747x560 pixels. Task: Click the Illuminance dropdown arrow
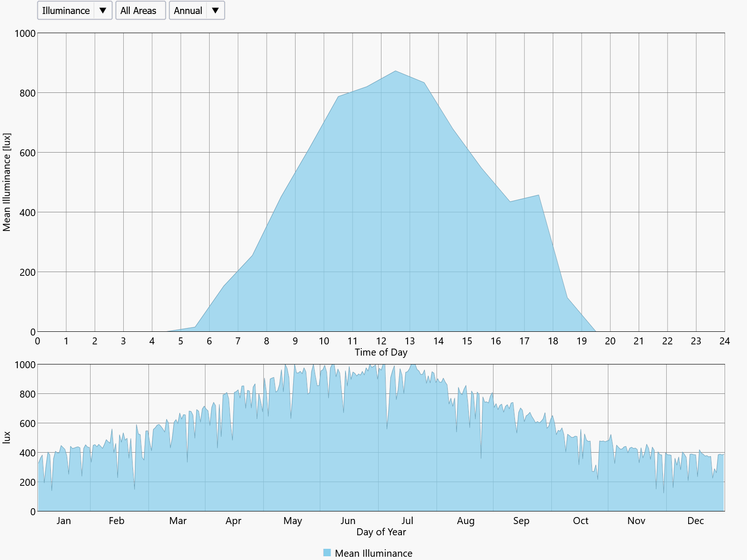coord(102,10)
